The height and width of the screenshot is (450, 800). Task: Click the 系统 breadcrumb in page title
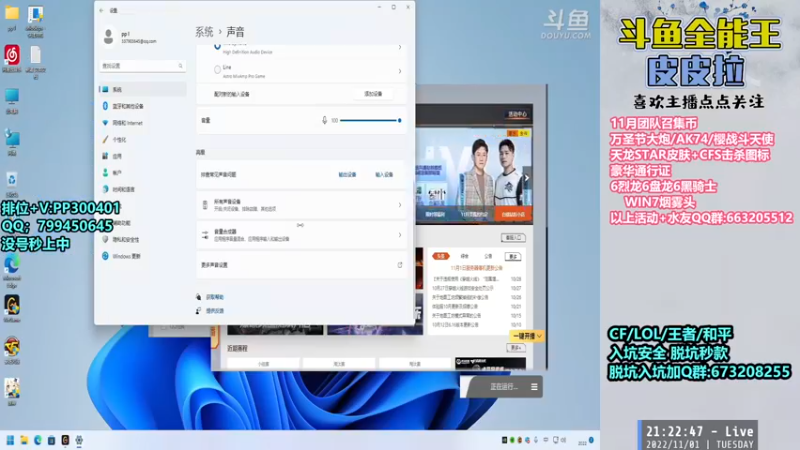pos(204,32)
